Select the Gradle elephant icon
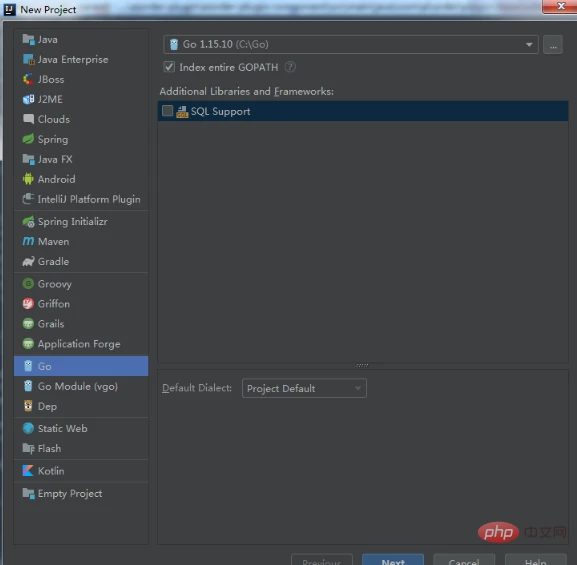 28,261
